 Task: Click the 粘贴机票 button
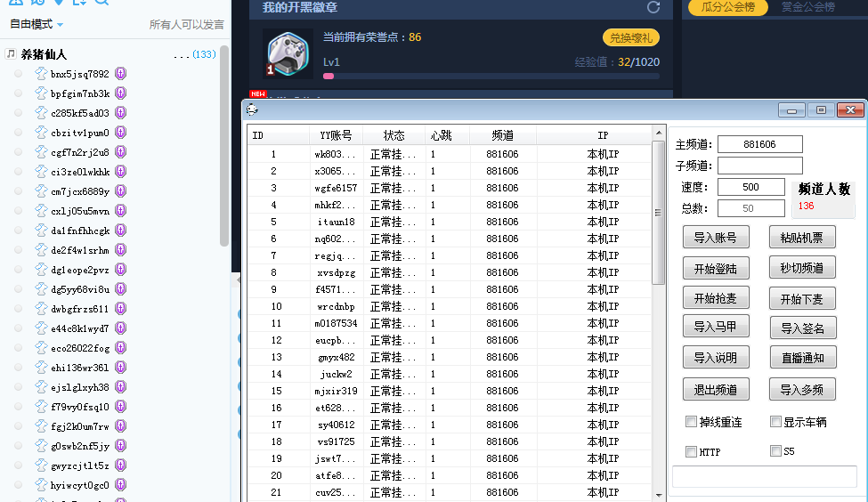802,238
